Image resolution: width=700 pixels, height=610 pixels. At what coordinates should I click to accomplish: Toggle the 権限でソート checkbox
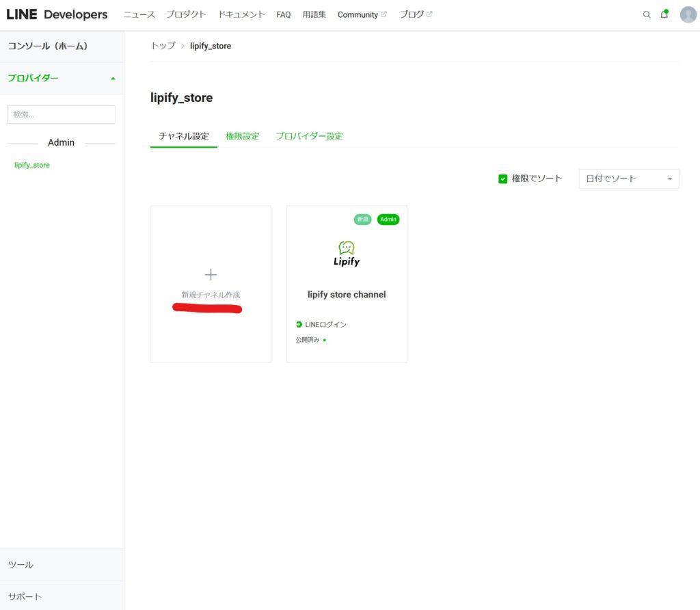(502, 179)
